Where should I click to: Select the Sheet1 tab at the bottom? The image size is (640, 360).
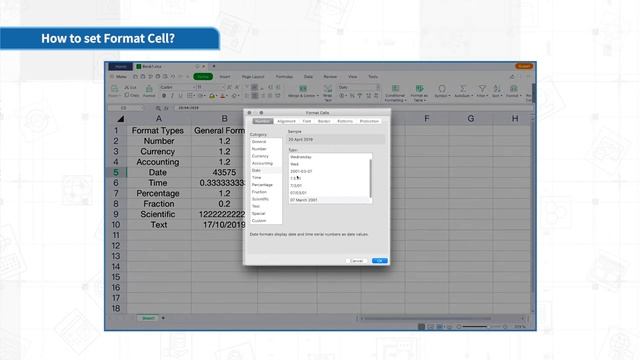148,318
